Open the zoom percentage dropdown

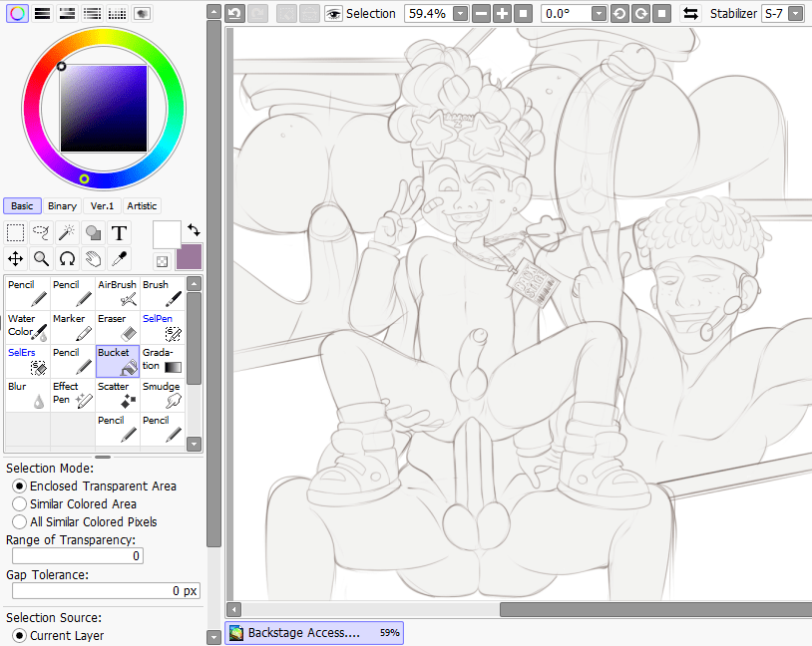[x=460, y=14]
